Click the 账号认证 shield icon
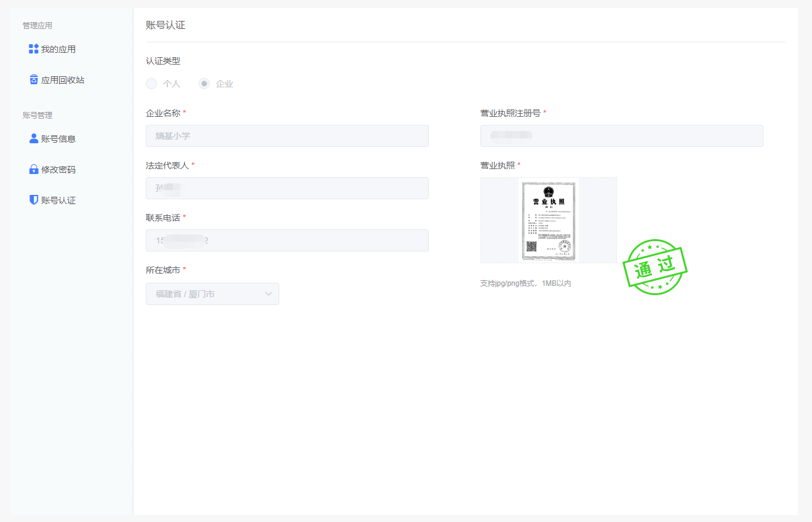Screen dimensions: 812x522 34,200
